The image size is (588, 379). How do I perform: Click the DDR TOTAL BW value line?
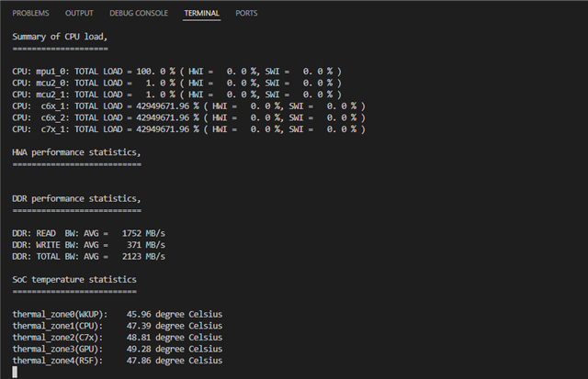coord(88,257)
